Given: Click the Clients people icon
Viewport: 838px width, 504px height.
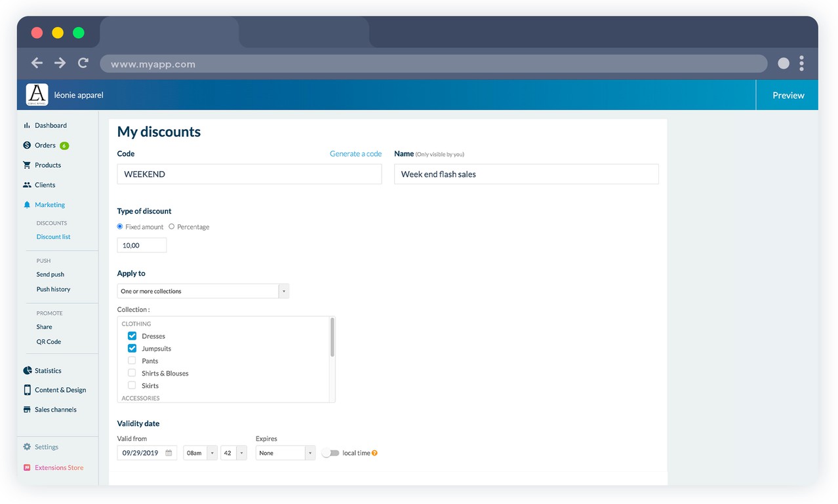Looking at the screenshot, I should pos(27,185).
